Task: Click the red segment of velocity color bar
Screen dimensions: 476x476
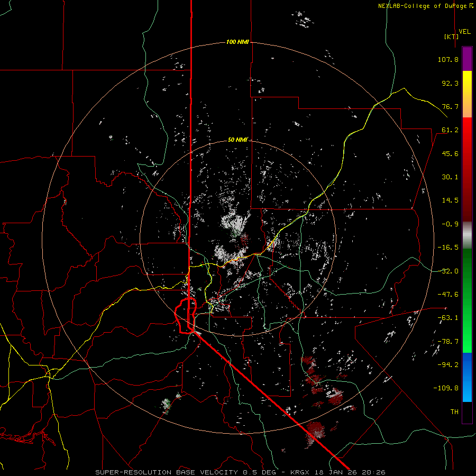Action: click(467, 169)
